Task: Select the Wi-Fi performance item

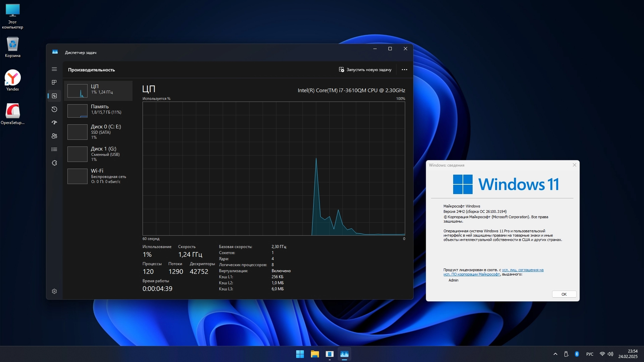Action: (98, 176)
